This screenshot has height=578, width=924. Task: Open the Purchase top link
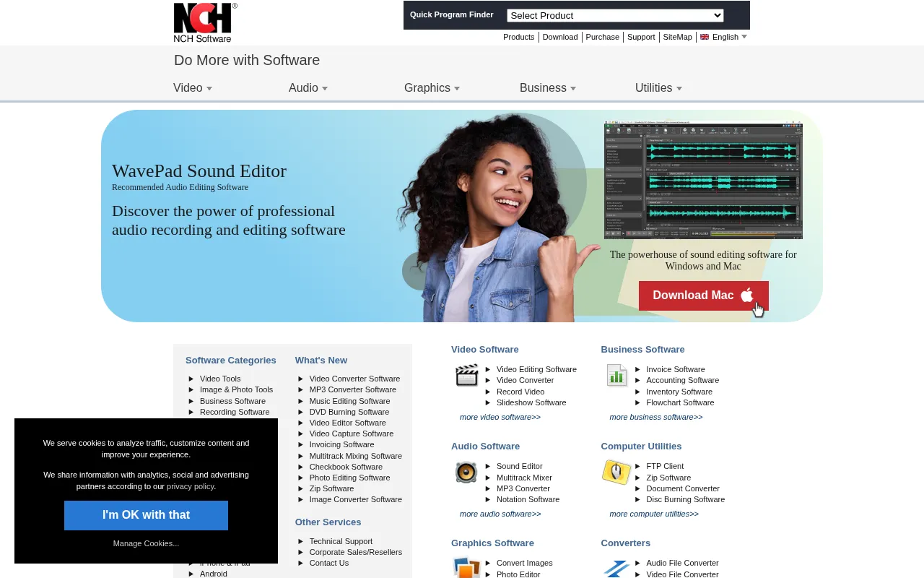click(x=603, y=37)
